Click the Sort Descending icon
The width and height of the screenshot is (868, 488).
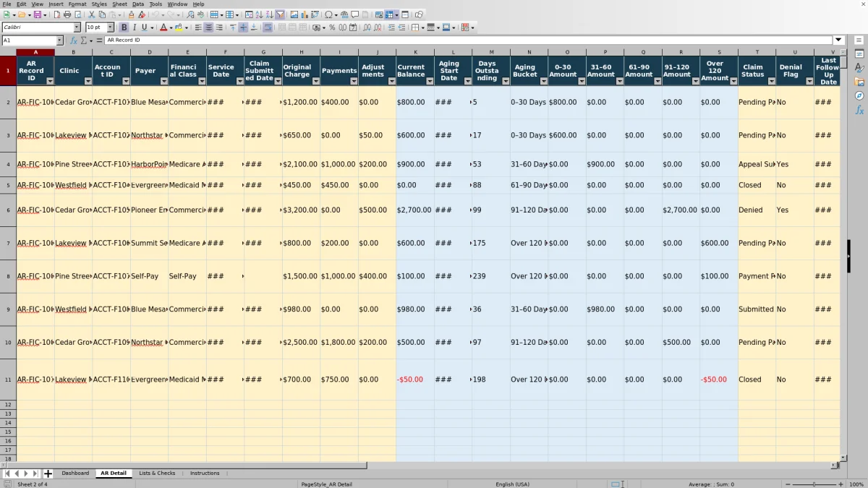[269, 14]
